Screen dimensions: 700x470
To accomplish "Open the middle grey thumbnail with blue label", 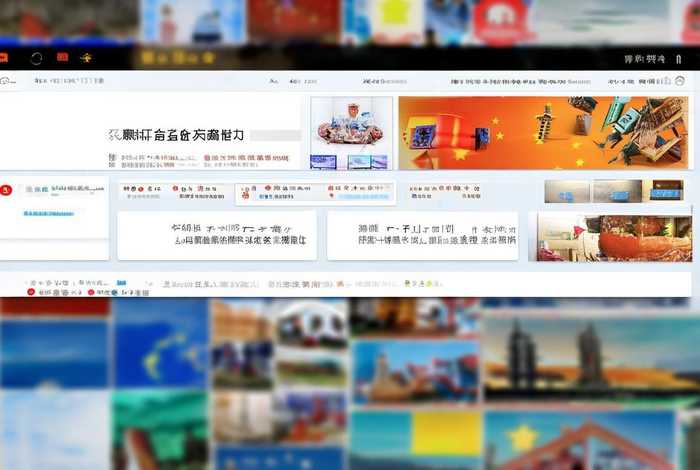I will [x=617, y=191].
